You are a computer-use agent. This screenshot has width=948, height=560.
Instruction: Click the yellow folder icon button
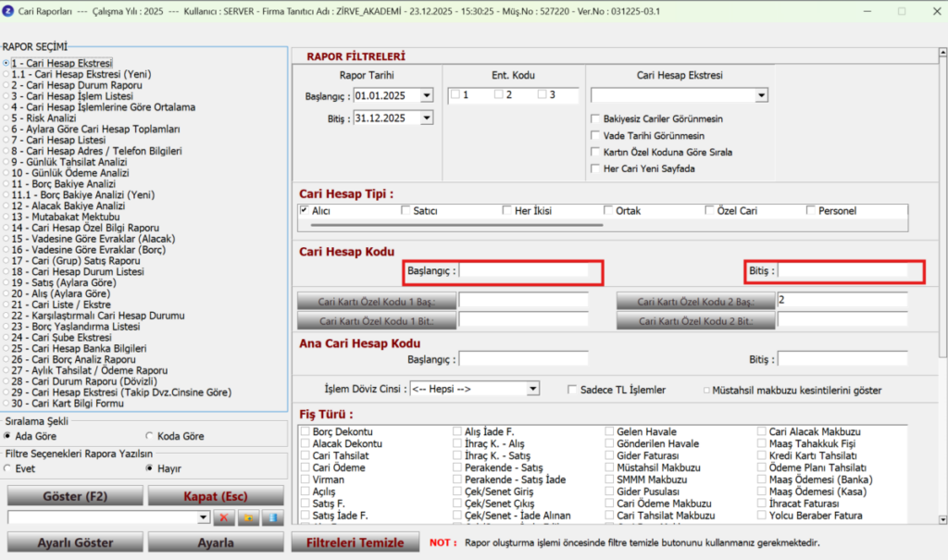click(248, 517)
